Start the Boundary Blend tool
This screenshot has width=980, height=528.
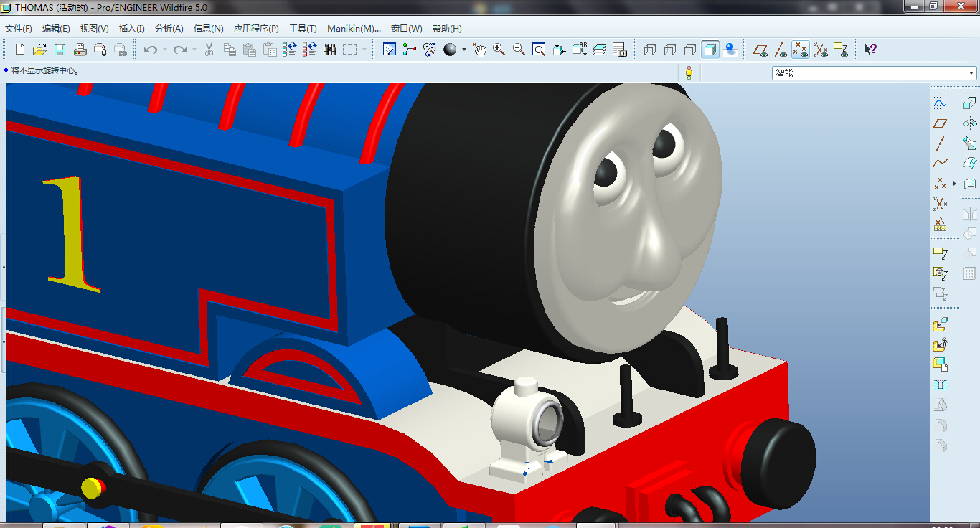click(970, 164)
